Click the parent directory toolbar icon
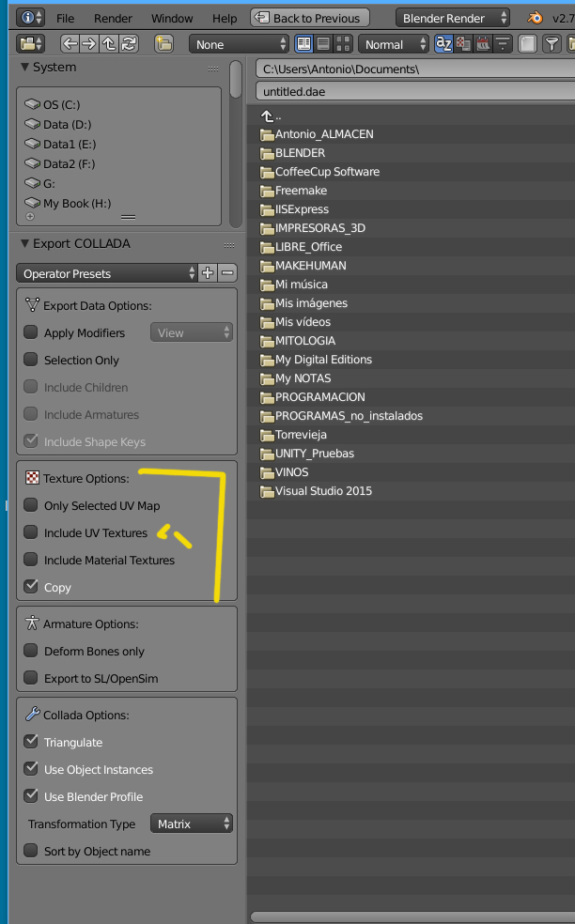The image size is (575, 924). (108, 43)
